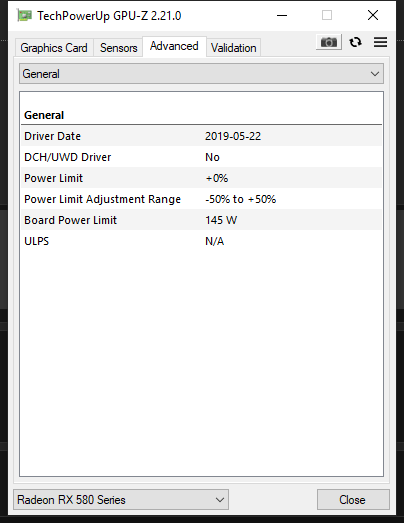Refresh GPU-Z data with refresh icon

pos(355,42)
